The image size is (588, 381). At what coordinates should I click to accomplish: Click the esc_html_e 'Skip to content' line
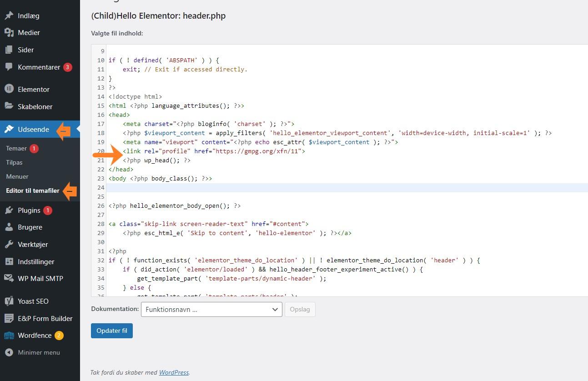237,233
